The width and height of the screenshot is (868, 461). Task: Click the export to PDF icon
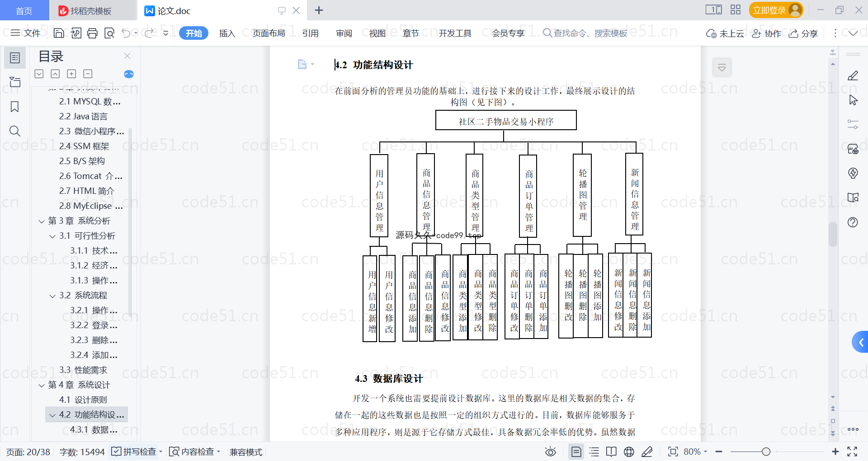click(x=76, y=33)
